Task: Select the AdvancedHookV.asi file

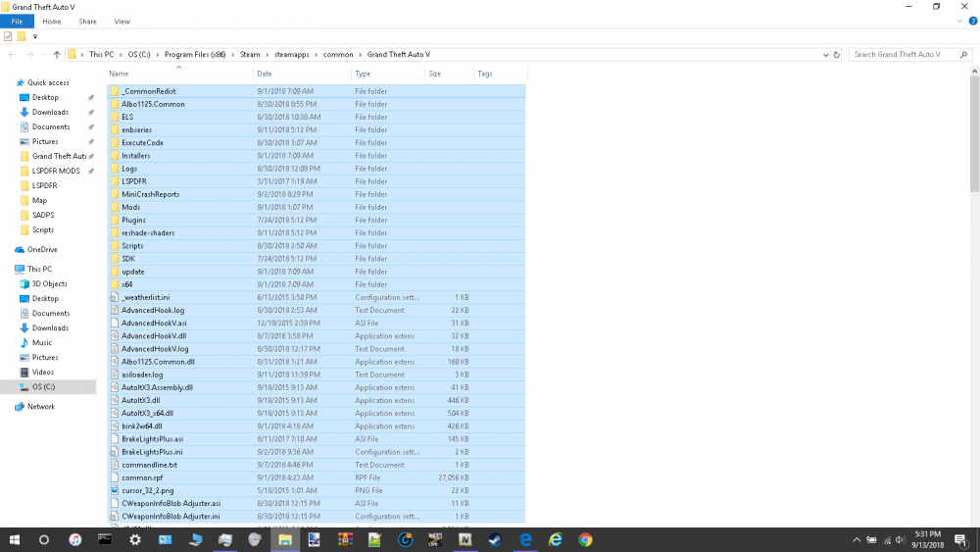Action: (317, 324)
